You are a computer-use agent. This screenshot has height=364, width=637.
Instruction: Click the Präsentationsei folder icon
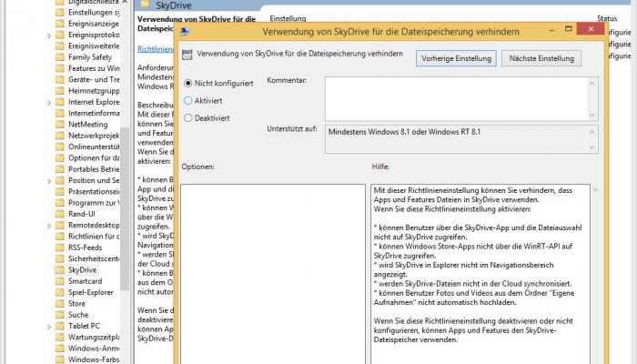60,191
